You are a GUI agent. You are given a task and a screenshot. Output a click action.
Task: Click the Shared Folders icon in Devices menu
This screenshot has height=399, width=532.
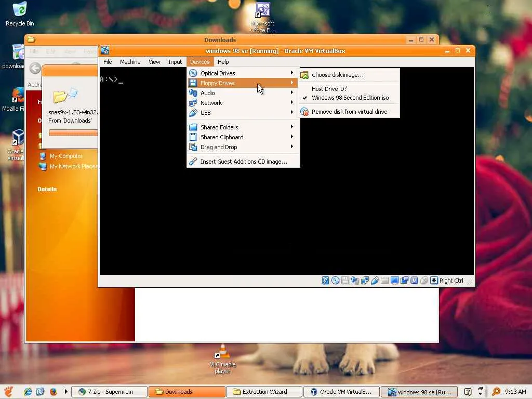[x=193, y=127]
